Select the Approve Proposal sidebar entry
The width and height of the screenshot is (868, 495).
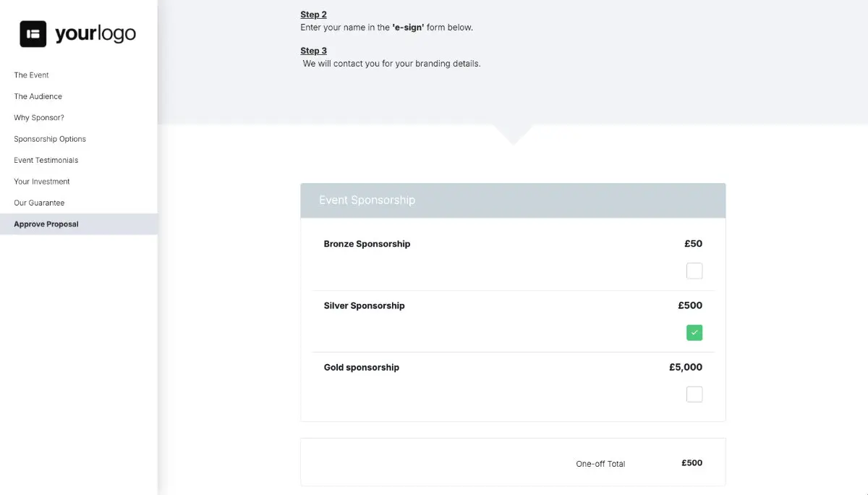pos(46,224)
